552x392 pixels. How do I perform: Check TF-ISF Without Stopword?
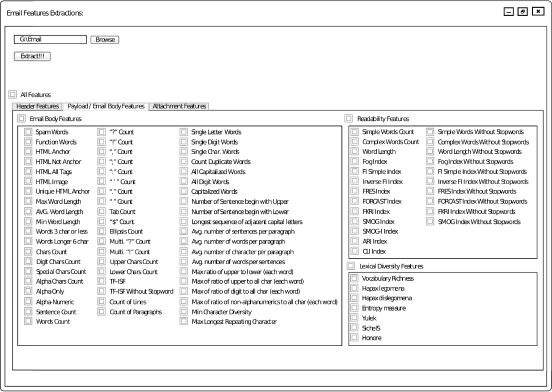click(101, 291)
